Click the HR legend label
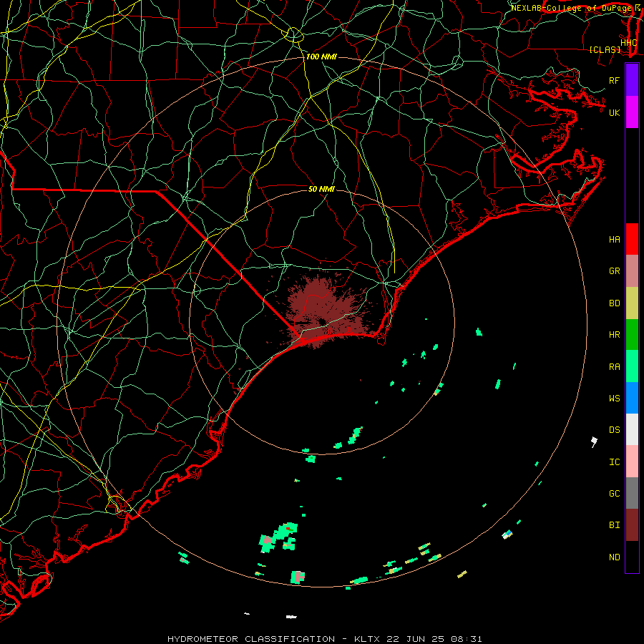 coord(615,335)
